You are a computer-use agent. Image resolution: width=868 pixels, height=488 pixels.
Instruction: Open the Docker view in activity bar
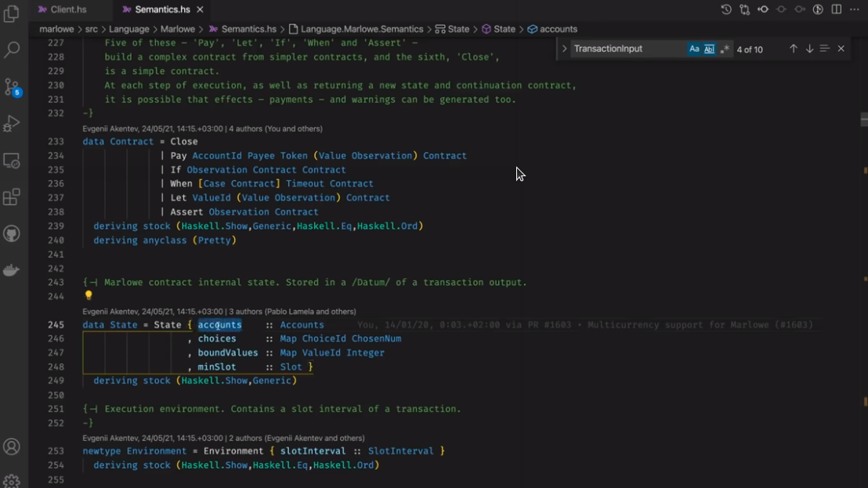tap(12, 270)
